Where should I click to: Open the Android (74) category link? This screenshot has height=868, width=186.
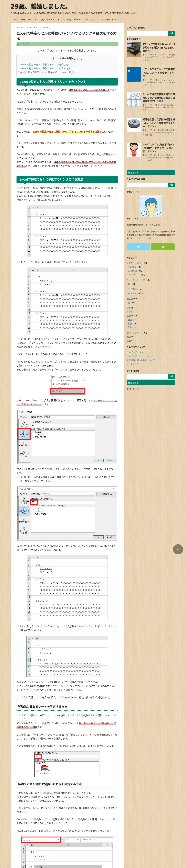click(132, 267)
